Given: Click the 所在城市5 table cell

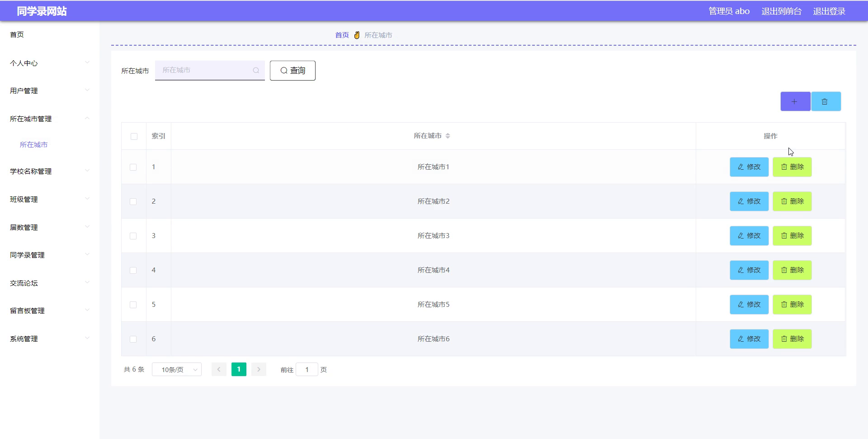Looking at the screenshot, I should coord(433,305).
